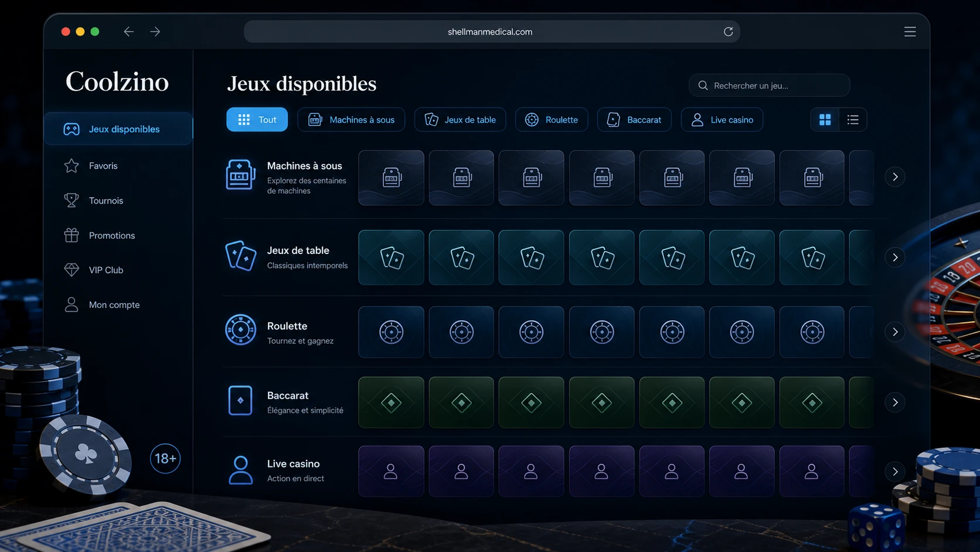The height and width of the screenshot is (552, 980).
Task: Open Mon compte user icon
Action: click(x=72, y=304)
